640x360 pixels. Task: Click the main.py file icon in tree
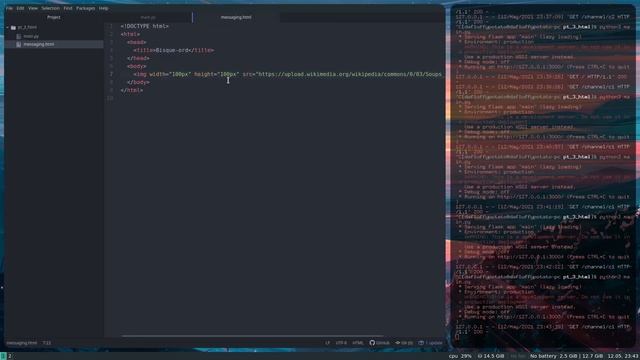[19, 36]
